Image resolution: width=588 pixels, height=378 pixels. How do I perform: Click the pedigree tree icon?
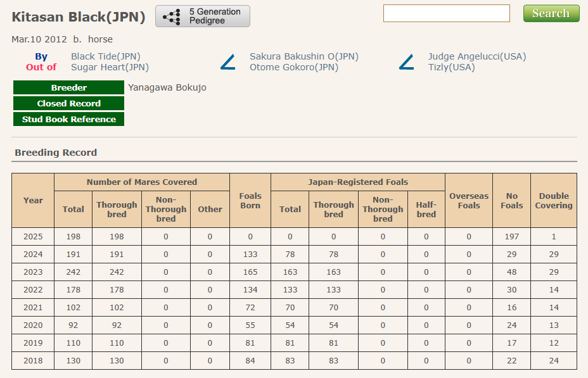172,16
